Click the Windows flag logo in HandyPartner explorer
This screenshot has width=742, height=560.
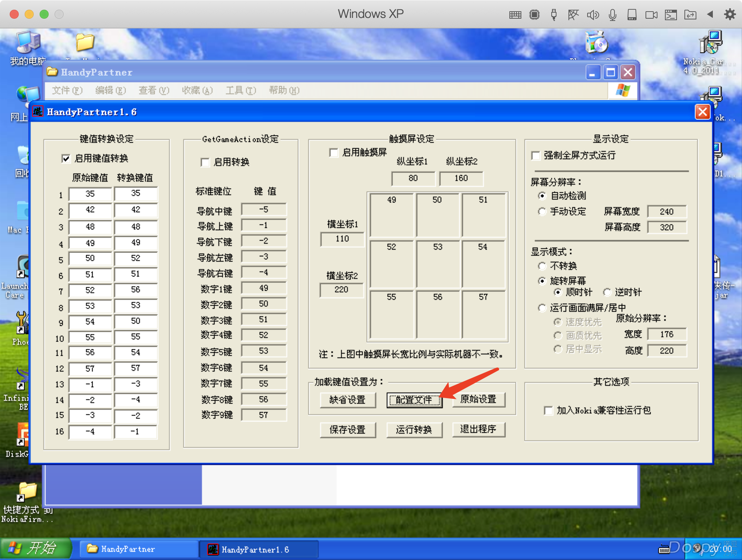623,90
